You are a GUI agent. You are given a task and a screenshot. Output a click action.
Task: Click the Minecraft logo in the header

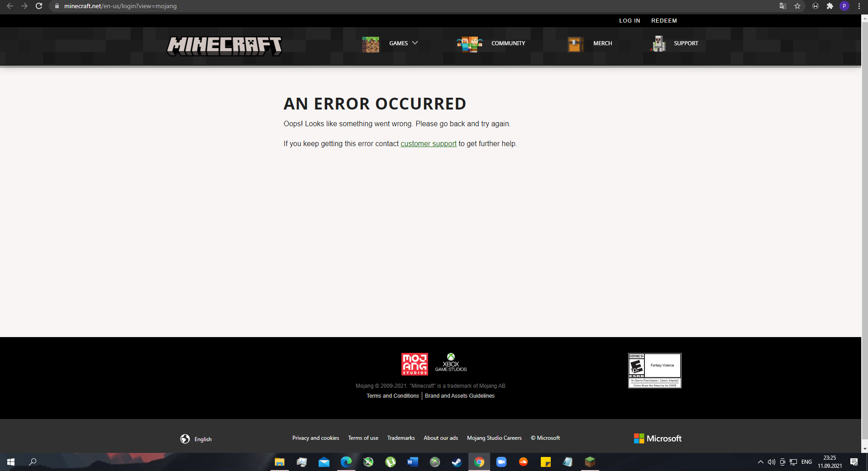[224, 46]
